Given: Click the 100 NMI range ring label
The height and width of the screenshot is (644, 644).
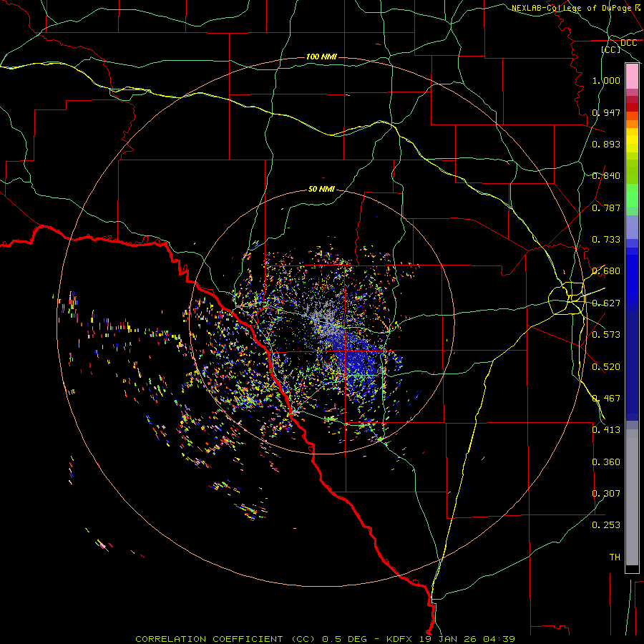Looking at the screenshot, I should tap(321, 57).
